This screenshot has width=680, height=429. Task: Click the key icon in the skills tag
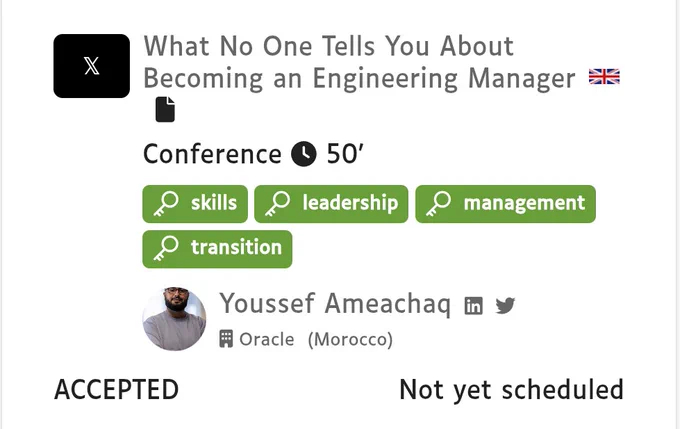click(166, 204)
